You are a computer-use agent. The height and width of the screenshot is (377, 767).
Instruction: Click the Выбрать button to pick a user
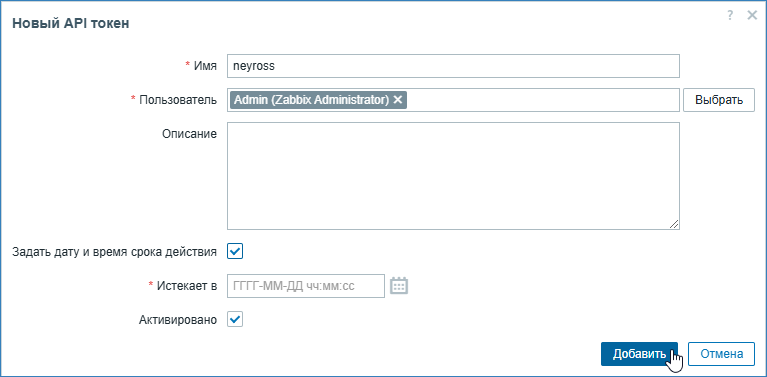(719, 100)
